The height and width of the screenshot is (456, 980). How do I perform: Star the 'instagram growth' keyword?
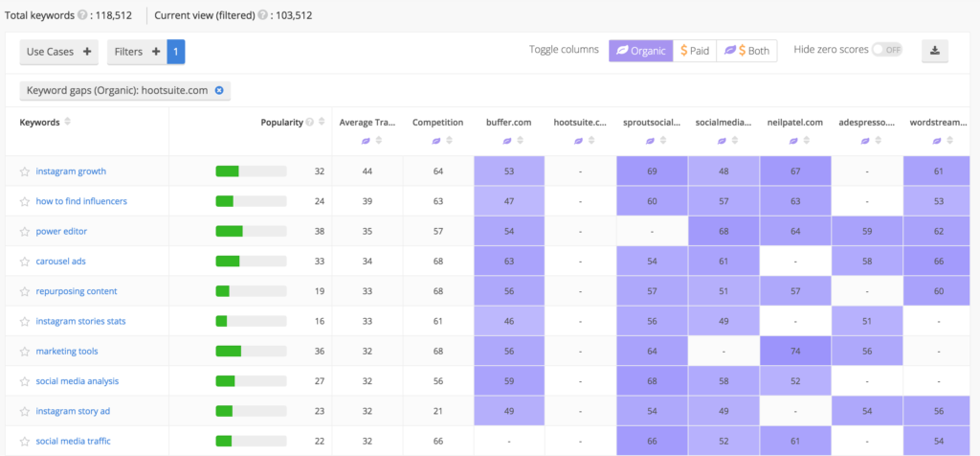(x=24, y=171)
